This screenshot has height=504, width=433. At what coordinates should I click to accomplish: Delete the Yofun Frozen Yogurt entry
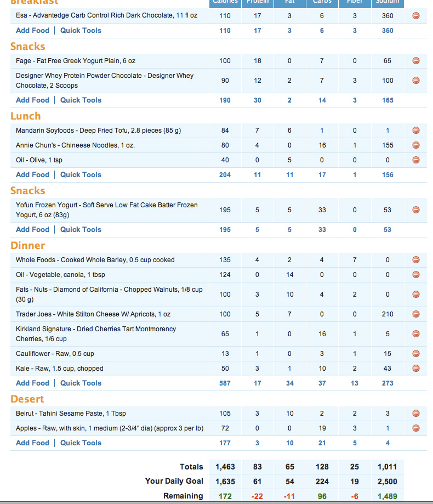pyautogui.click(x=415, y=209)
